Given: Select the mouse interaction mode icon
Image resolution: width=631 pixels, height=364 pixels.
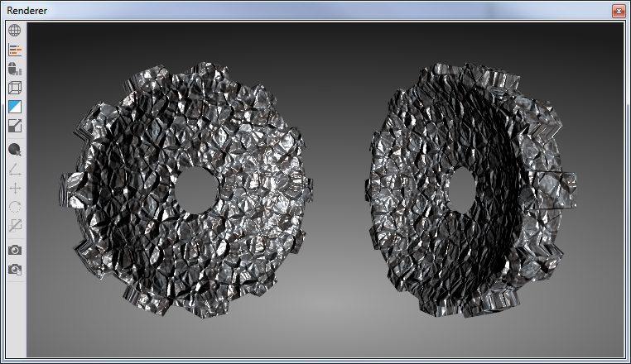Looking at the screenshot, I should [x=15, y=69].
